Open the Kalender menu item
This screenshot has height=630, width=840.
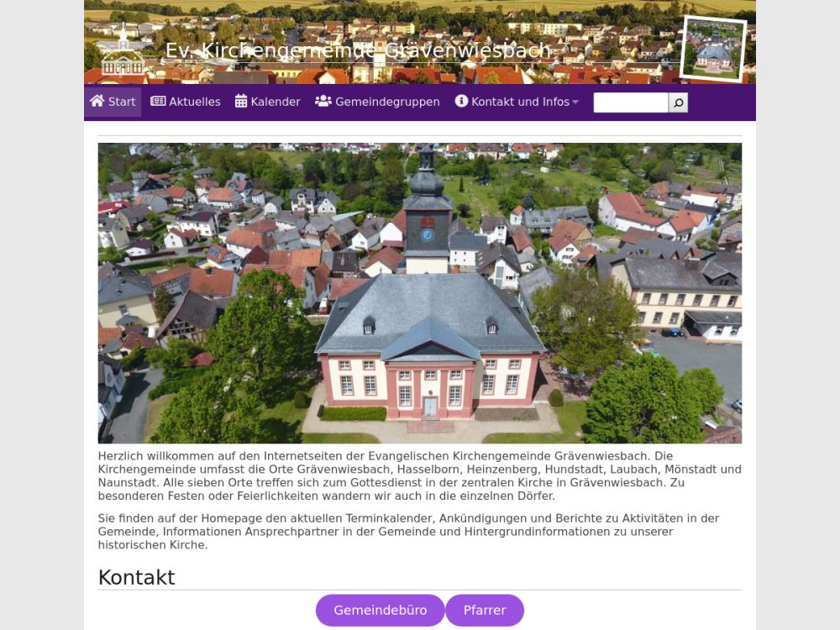(276, 102)
